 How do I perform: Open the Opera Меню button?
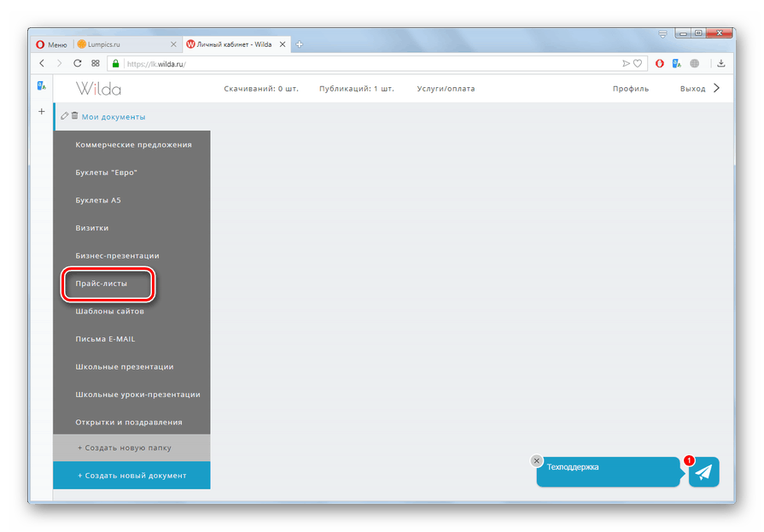click(x=52, y=44)
